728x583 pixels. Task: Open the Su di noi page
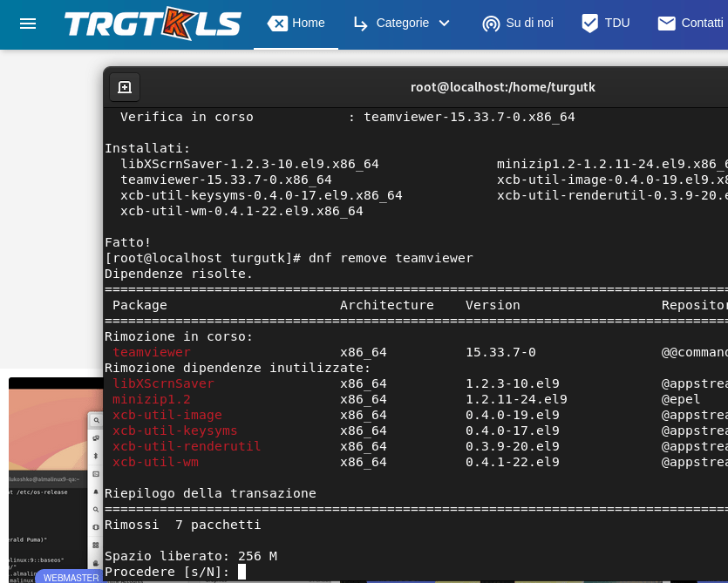click(x=529, y=24)
